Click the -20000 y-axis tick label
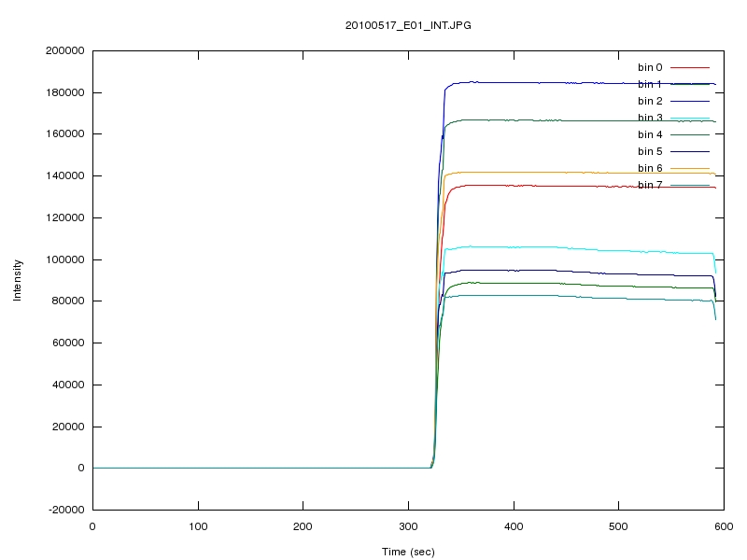 click(x=66, y=510)
